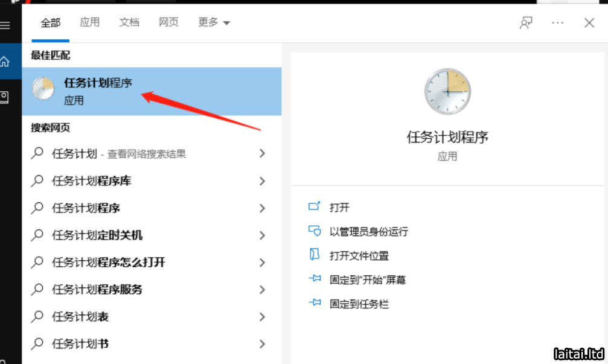Click the 打开文件位置 file icon
The width and height of the screenshot is (608, 364).
[314, 255]
